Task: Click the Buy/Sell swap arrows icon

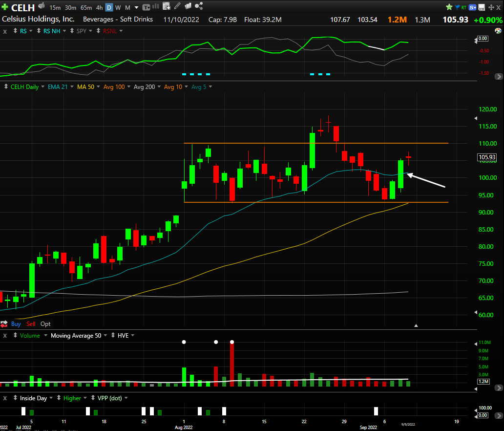Action: [4, 324]
